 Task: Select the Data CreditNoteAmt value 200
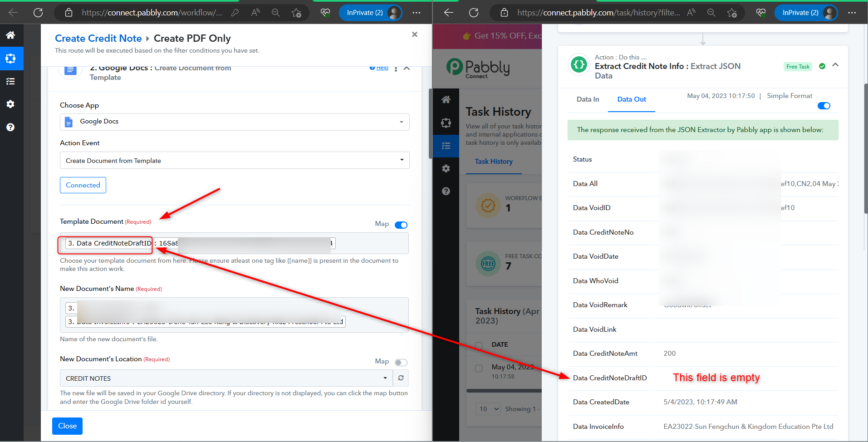tap(670, 354)
